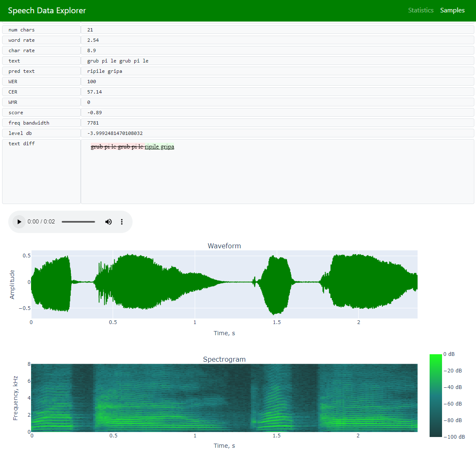This screenshot has height=449, width=476.
Task: Click the spectrogram dB color scale bar
Action: (x=435, y=395)
